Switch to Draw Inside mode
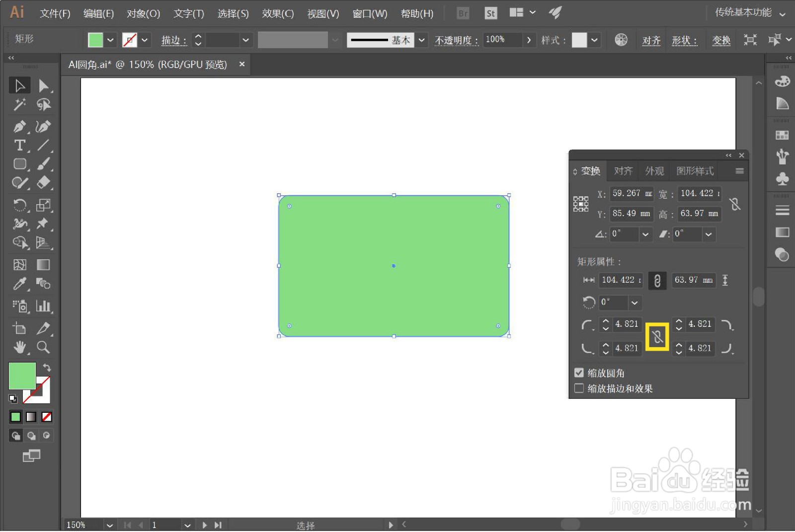This screenshot has width=795, height=532. pyautogui.click(x=46, y=436)
